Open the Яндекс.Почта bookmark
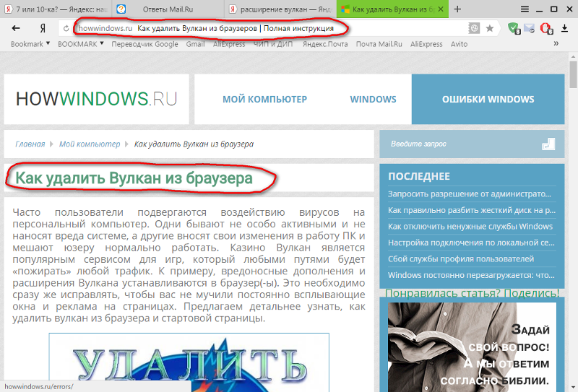Viewport: 578px width, 392px height. (325, 44)
